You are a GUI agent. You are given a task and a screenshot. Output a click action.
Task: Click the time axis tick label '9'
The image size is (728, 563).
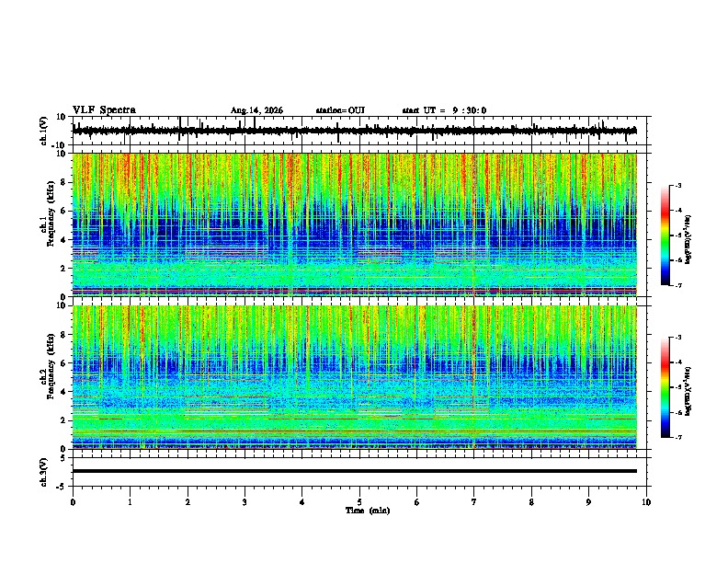coord(588,502)
